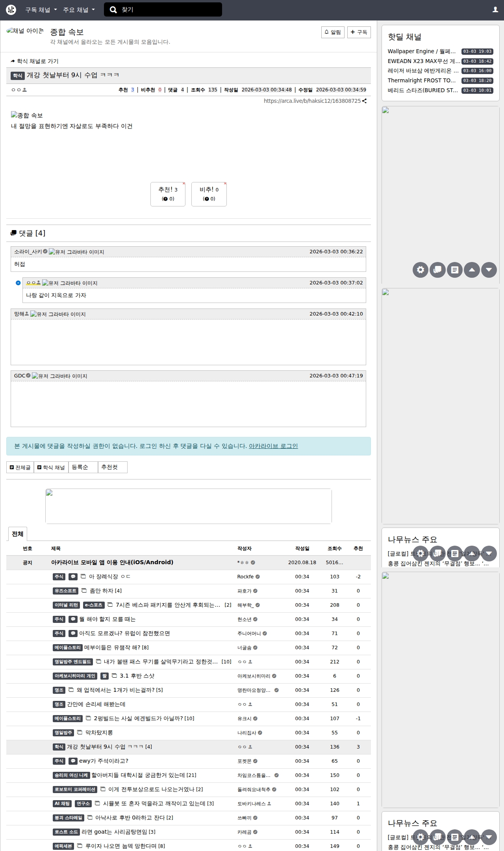The height and width of the screenshot is (851, 504).
Task: Click the 추천! 3 upvote button
Action: pyautogui.click(x=168, y=194)
